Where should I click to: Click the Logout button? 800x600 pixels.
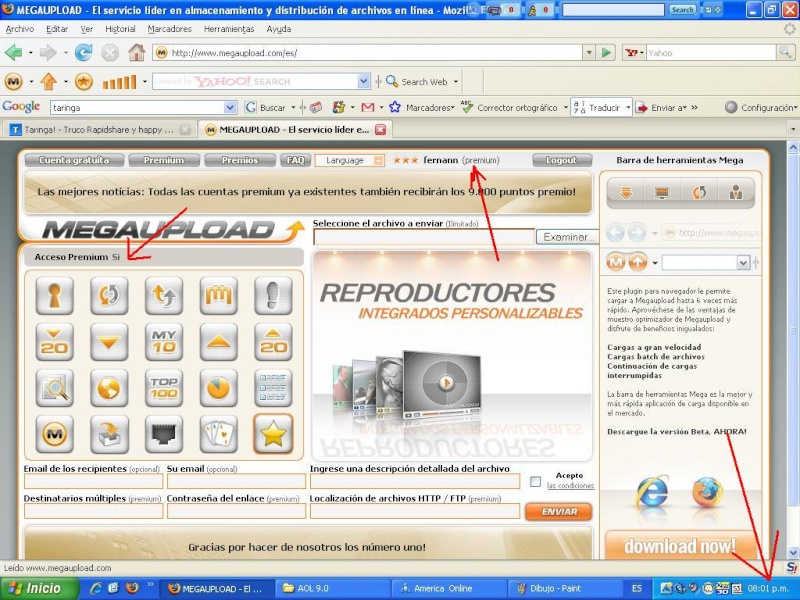tap(562, 160)
